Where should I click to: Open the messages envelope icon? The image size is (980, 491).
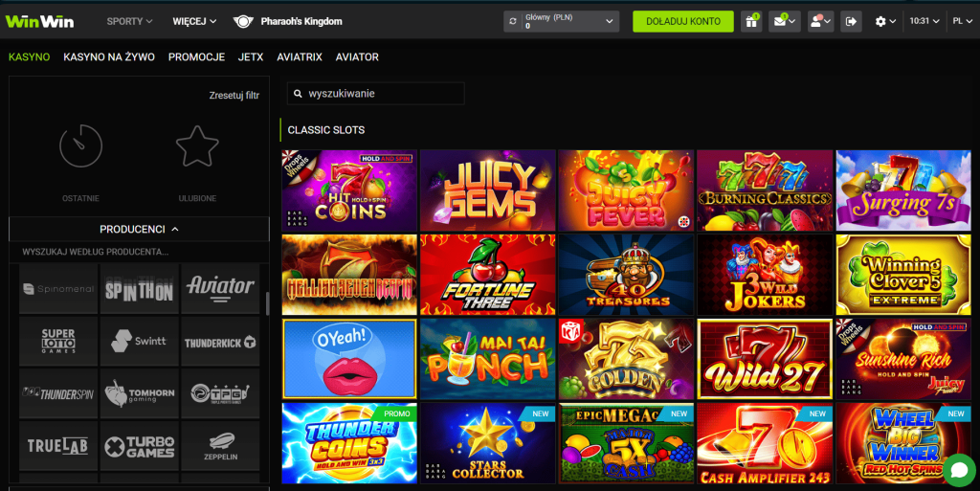click(x=785, y=21)
